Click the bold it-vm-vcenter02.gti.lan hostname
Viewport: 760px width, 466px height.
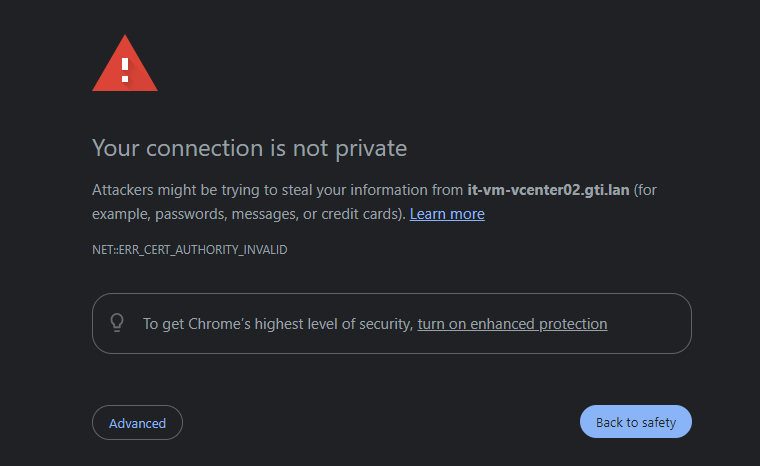click(x=548, y=190)
